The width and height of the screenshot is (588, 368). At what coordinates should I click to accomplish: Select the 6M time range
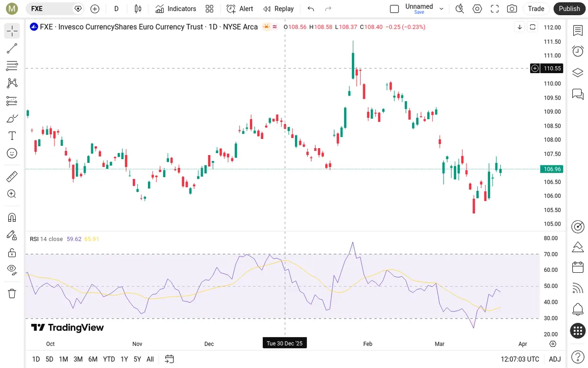tap(93, 359)
